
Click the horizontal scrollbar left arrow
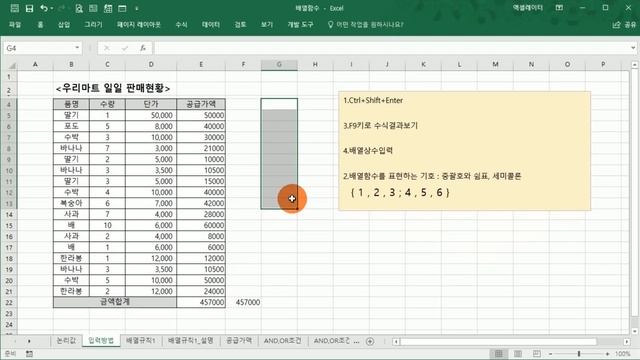coord(396,342)
